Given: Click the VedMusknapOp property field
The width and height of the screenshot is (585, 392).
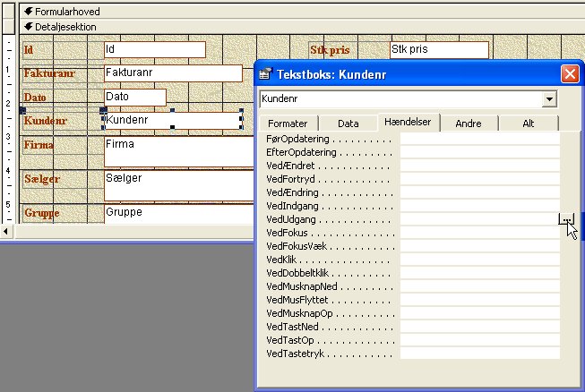Looking at the screenshot, I should click(480, 313).
